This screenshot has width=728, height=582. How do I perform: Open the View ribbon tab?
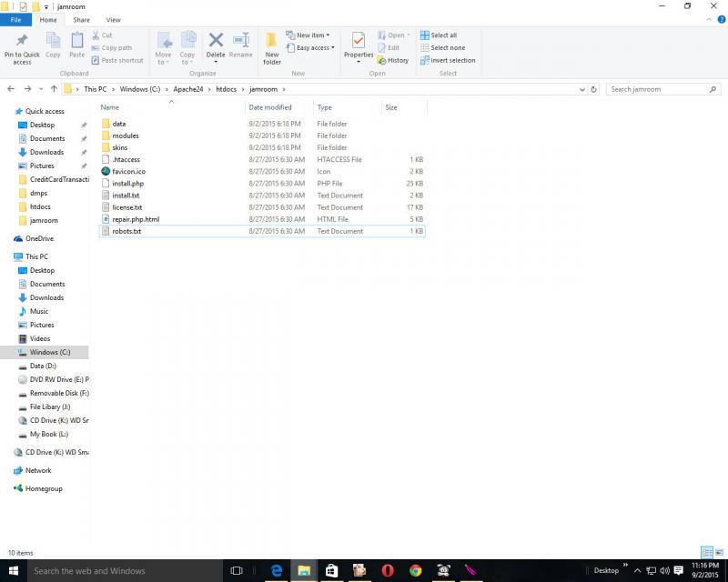[113, 19]
